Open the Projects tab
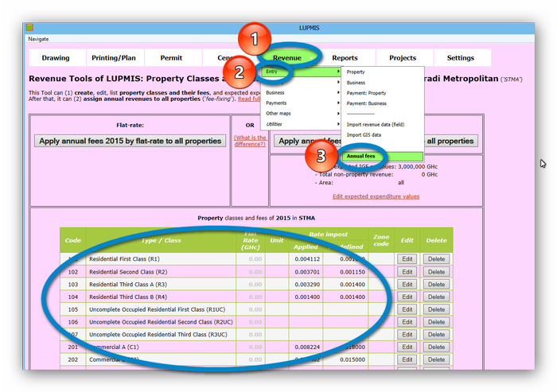557x392 pixels. [403, 58]
